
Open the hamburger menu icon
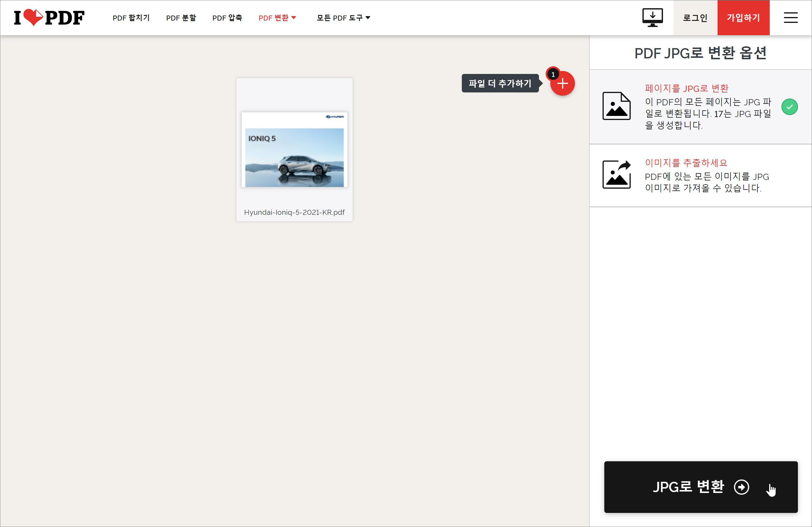click(x=790, y=18)
